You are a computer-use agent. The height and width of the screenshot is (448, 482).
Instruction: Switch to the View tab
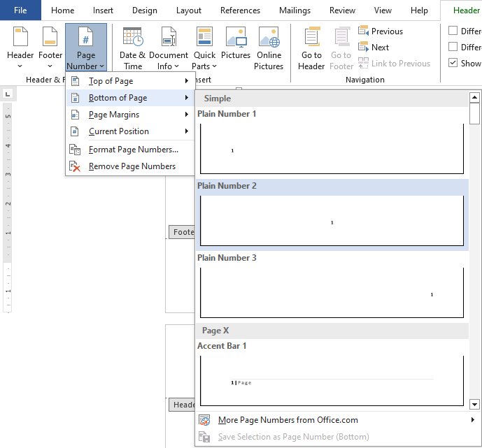383,10
